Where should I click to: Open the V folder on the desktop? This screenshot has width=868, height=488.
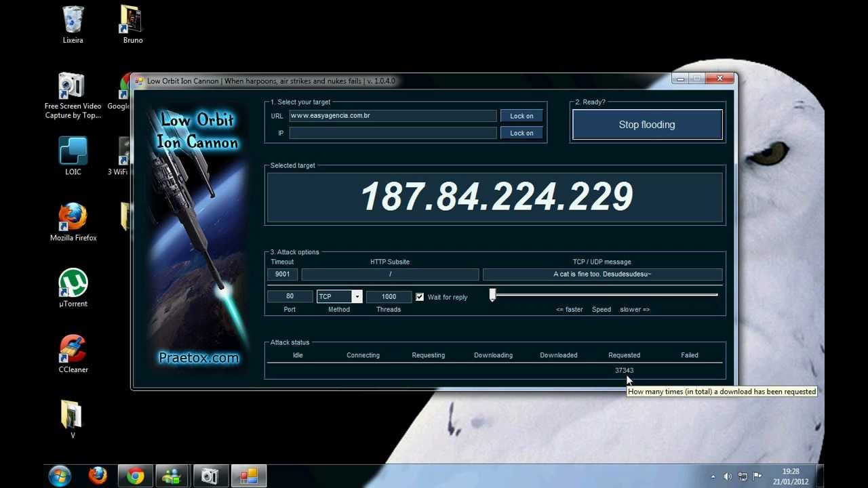pos(72,415)
